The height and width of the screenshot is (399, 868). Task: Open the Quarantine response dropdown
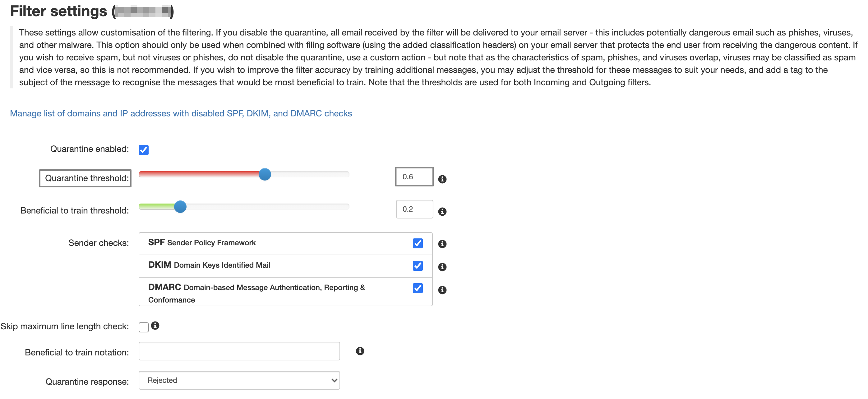pyautogui.click(x=239, y=380)
